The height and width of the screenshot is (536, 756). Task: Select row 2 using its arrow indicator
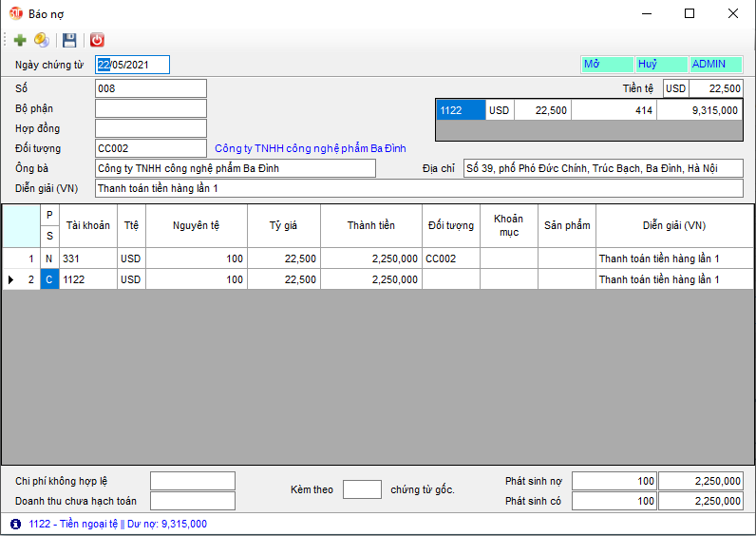click(x=10, y=279)
